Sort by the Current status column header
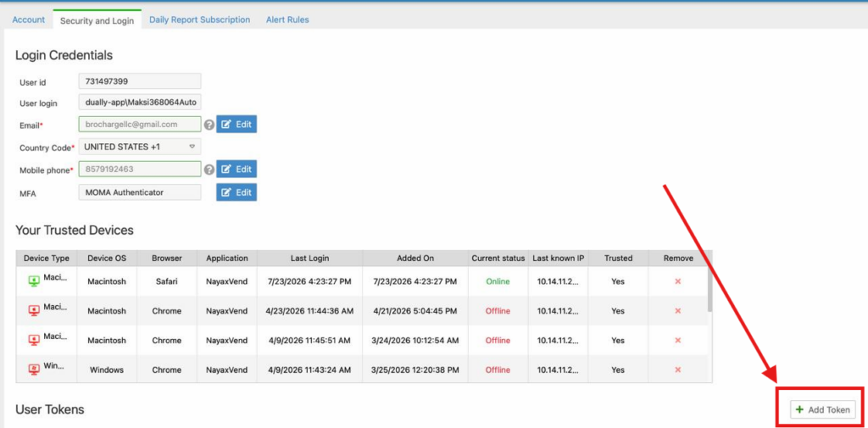Viewport: 868px width, 428px height. coord(498,258)
